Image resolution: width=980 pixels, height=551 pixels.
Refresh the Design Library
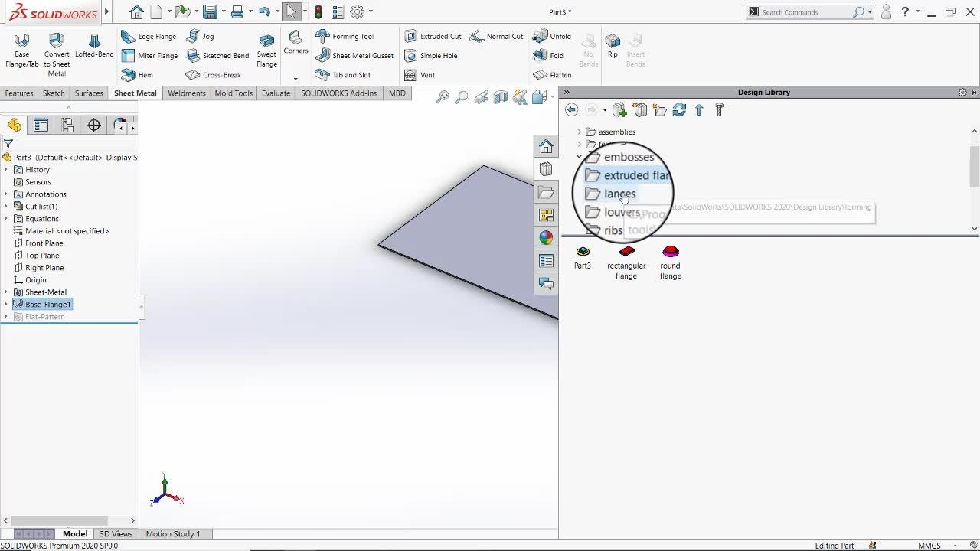coord(679,110)
